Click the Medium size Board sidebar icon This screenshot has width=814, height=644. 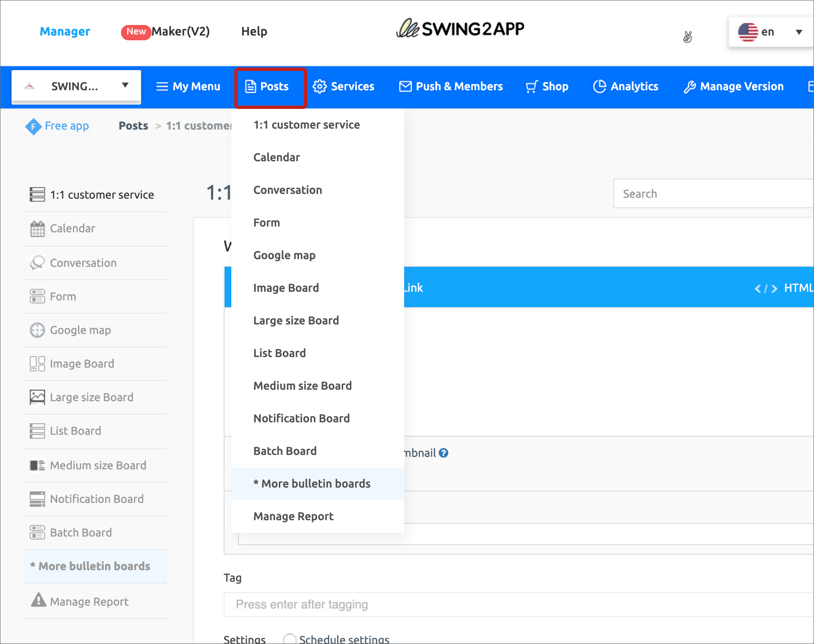pos(37,465)
